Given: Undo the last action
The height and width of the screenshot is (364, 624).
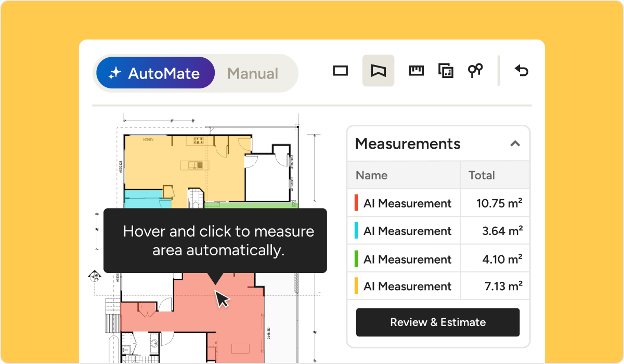Looking at the screenshot, I should [x=521, y=71].
